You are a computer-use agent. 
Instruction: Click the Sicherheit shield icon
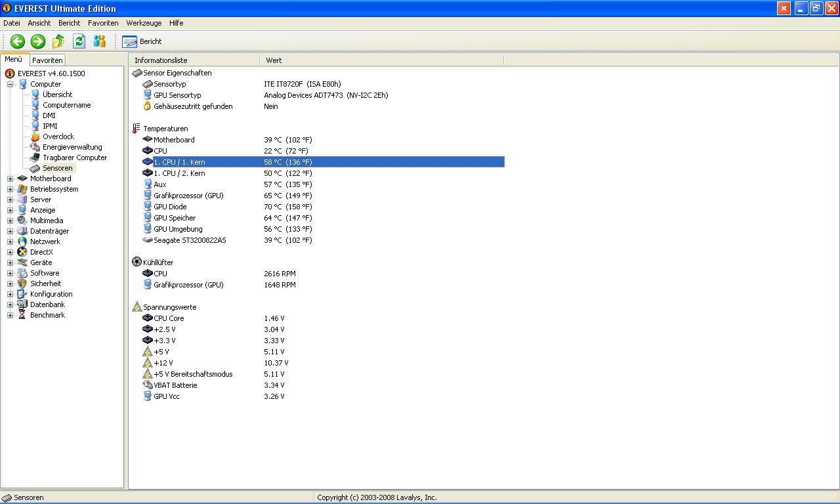click(23, 283)
